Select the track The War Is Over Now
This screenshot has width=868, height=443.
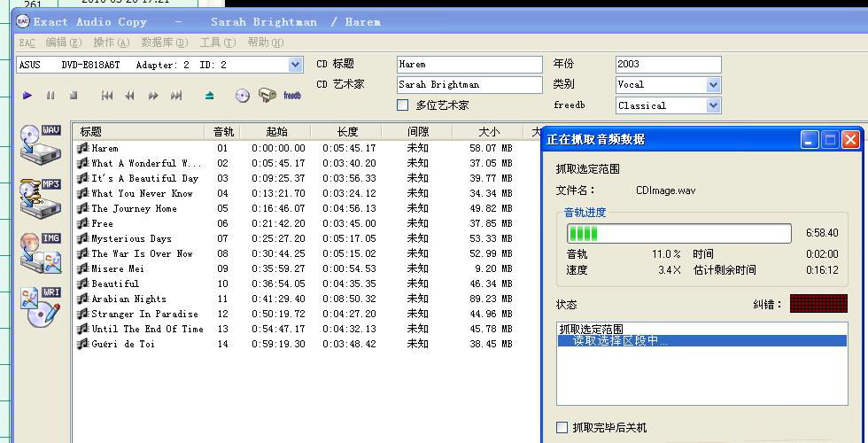[142, 253]
